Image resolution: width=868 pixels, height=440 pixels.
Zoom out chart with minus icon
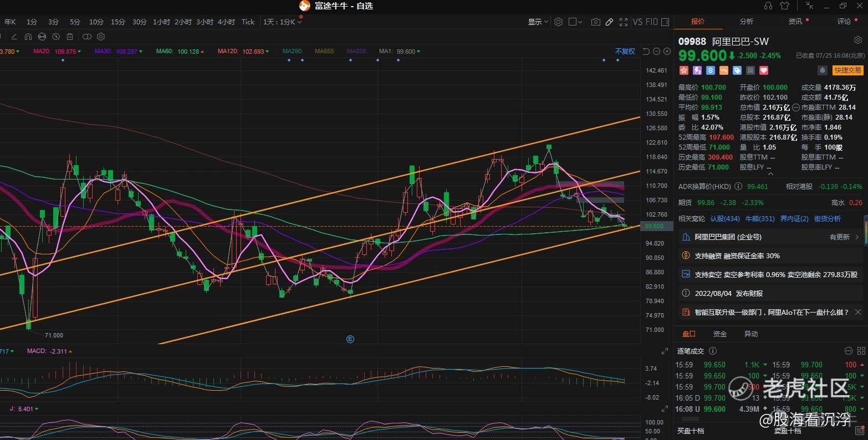tap(657, 51)
